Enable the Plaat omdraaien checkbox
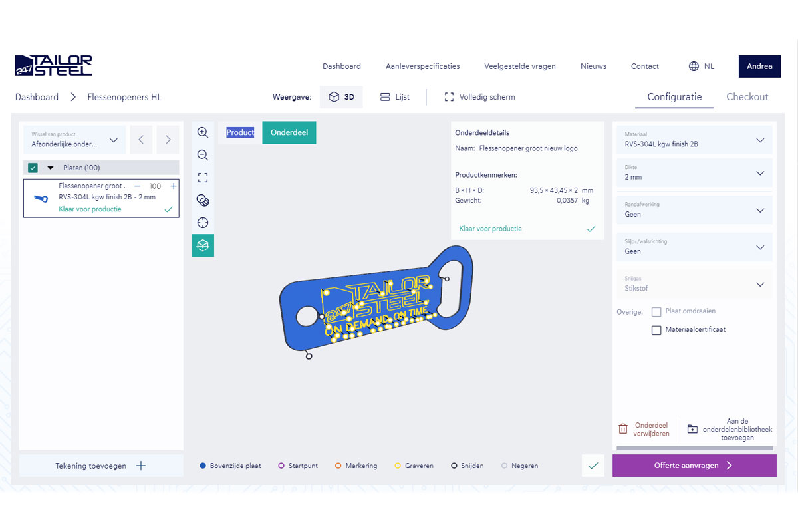The image size is (798, 532). (x=656, y=311)
